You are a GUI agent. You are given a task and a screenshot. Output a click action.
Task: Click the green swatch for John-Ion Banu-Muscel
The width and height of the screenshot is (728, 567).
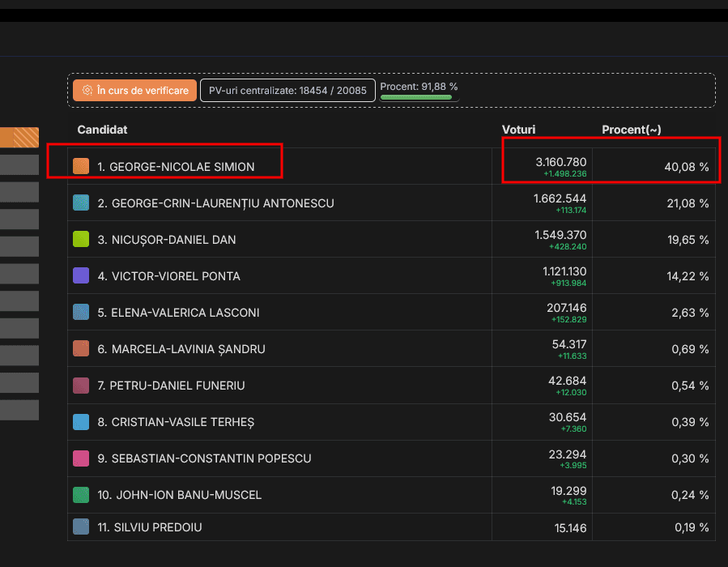(81, 495)
